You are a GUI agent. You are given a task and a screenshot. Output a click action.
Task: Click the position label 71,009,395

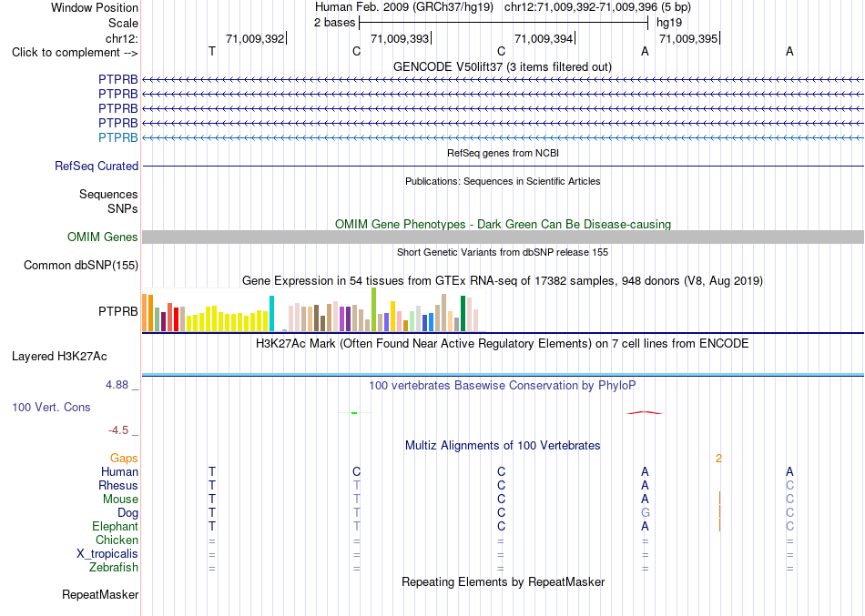(x=688, y=38)
